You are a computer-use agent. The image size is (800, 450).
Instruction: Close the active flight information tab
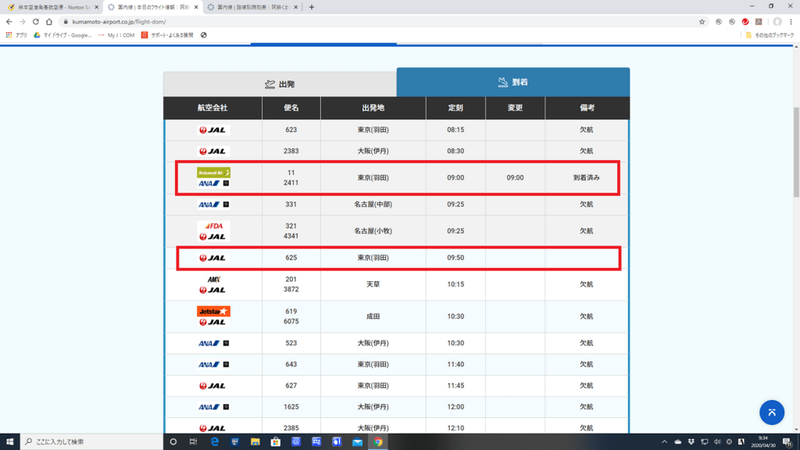pos(196,7)
